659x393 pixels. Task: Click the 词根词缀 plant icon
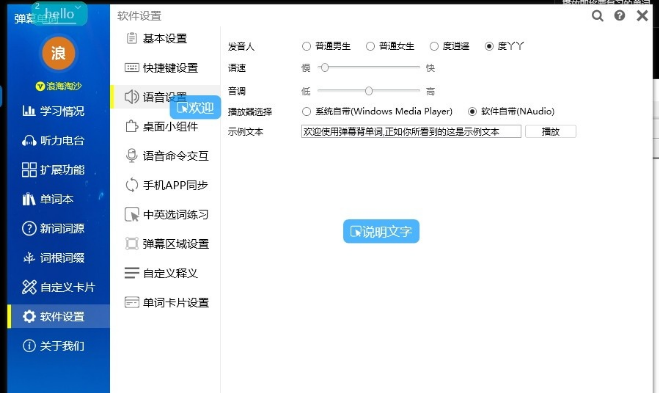pos(29,258)
